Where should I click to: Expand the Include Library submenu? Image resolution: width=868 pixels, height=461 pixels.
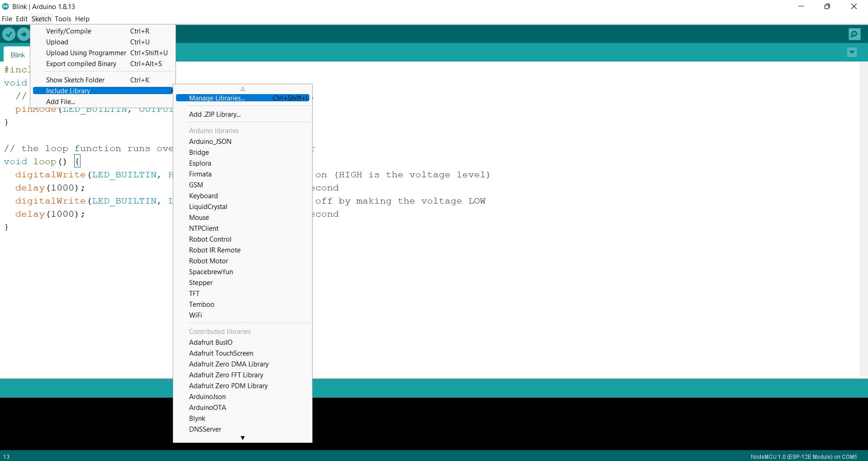pyautogui.click(x=103, y=90)
